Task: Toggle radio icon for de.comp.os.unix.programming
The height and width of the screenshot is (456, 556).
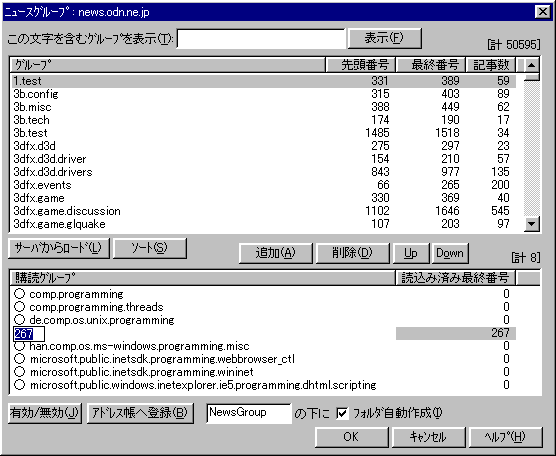Action: (x=20, y=319)
